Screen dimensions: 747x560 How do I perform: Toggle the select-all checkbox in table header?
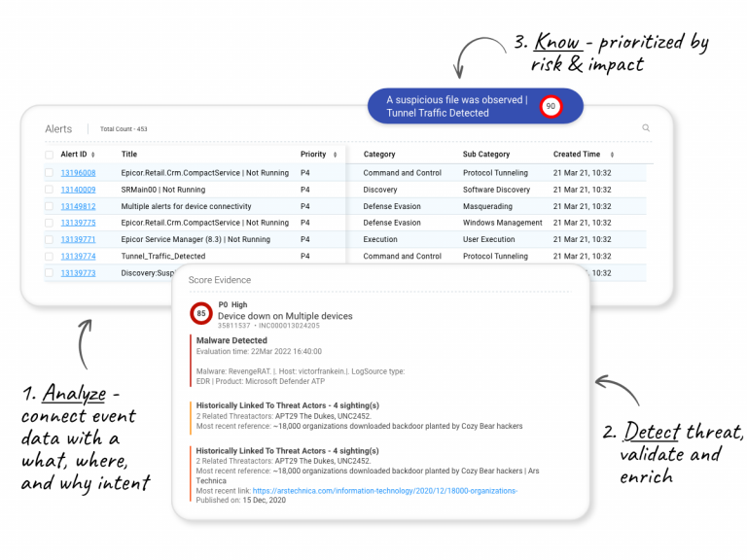(50, 155)
